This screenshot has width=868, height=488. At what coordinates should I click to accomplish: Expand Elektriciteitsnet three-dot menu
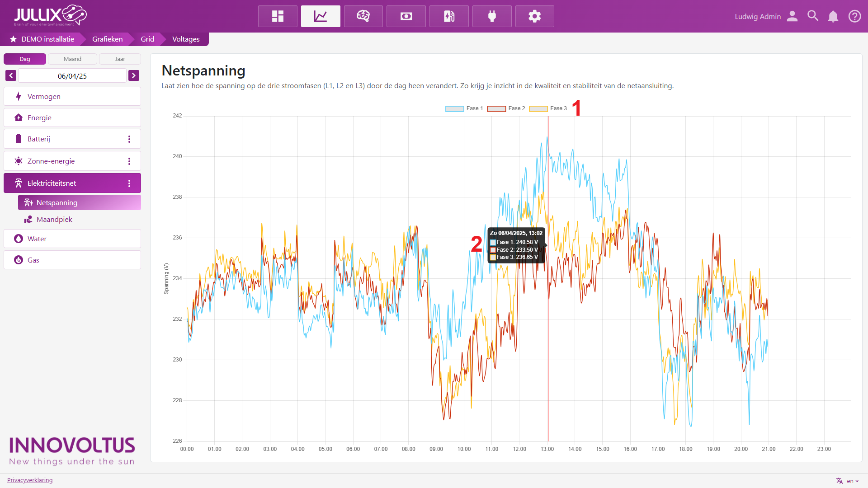[x=129, y=183]
